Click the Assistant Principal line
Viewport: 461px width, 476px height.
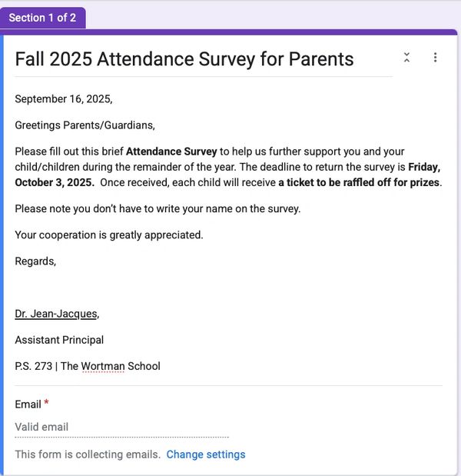click(59, 340)
